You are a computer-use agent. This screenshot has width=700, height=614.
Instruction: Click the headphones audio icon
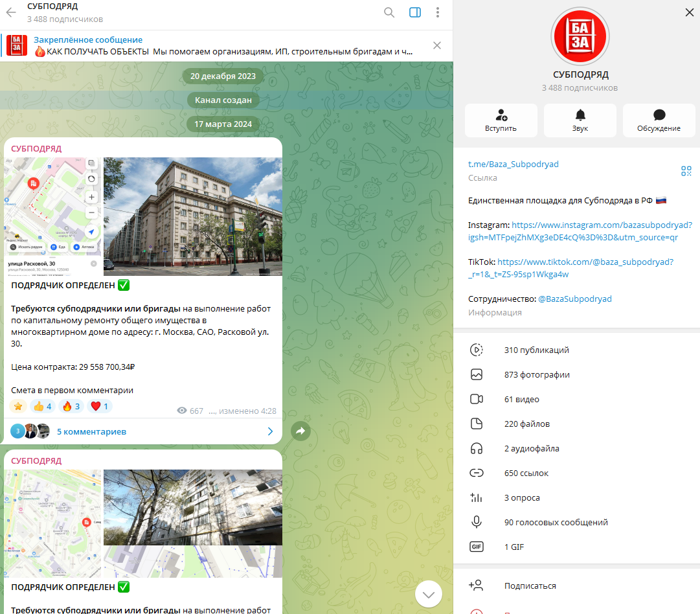(477, 448)
